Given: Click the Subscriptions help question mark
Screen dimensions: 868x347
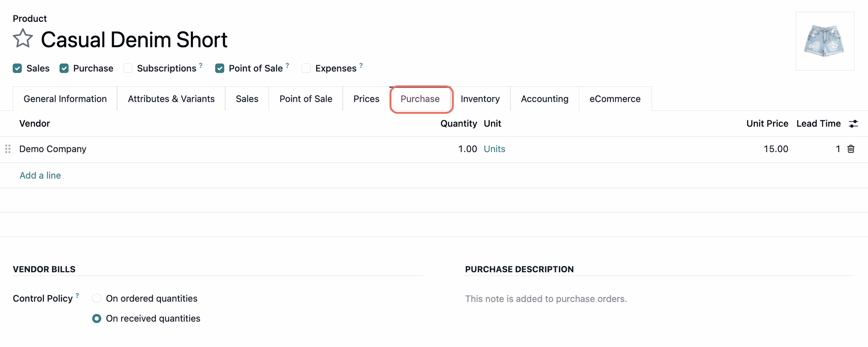Looking at the screenshot, I should 201,66.
